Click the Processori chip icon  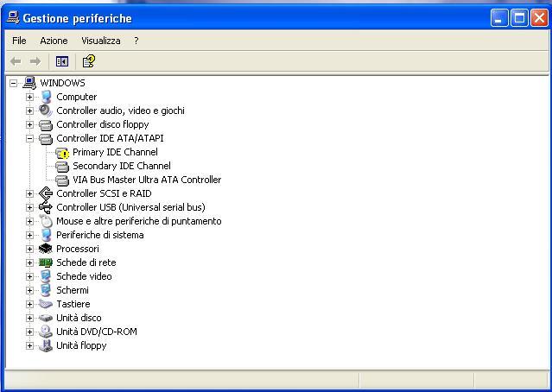(46, 249)
